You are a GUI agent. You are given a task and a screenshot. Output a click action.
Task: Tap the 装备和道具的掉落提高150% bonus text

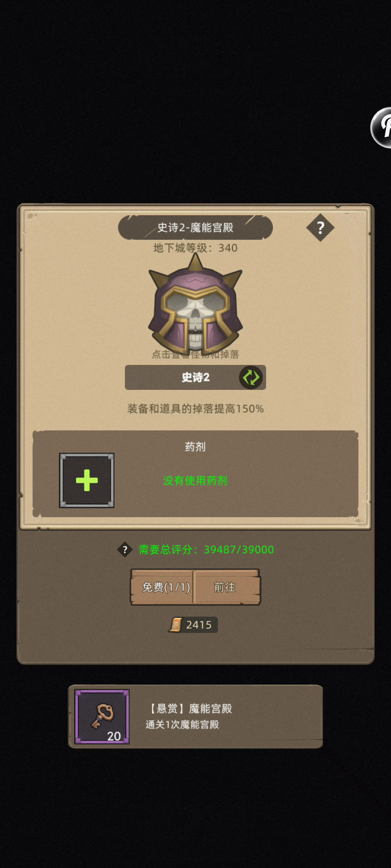point(195,409)
